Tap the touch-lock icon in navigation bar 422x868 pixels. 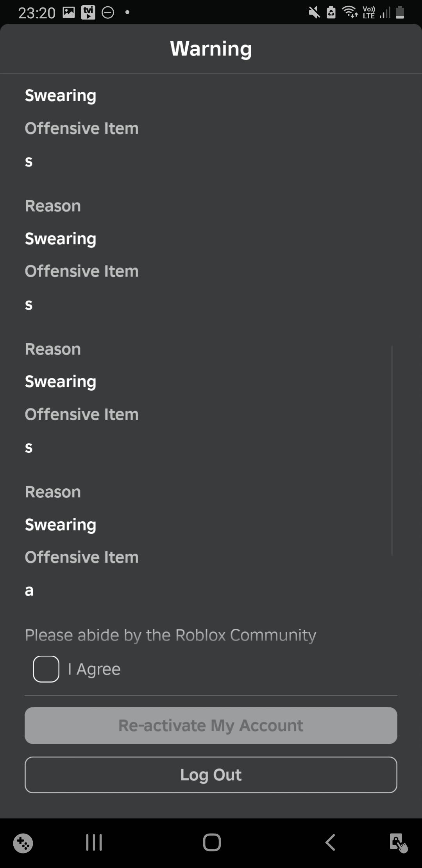click(x=399, y=843)
